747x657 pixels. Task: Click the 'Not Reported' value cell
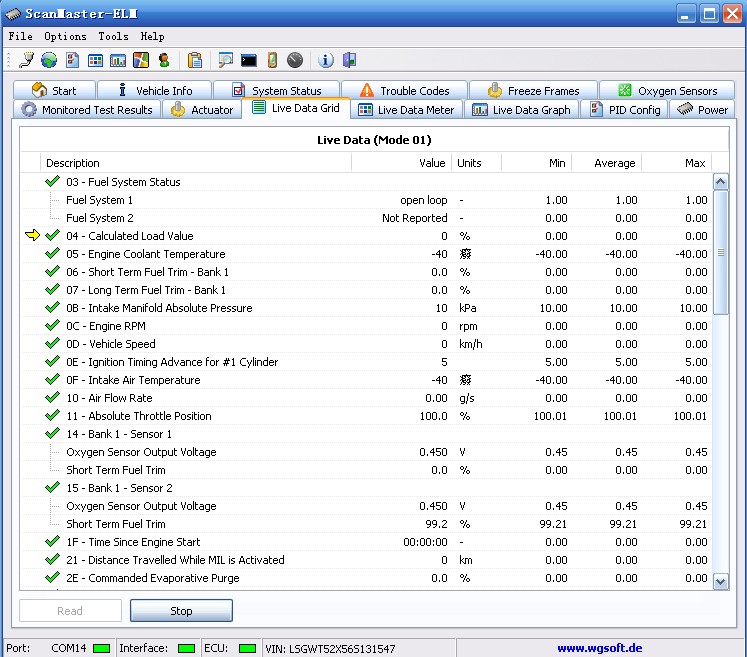point(414,218)
